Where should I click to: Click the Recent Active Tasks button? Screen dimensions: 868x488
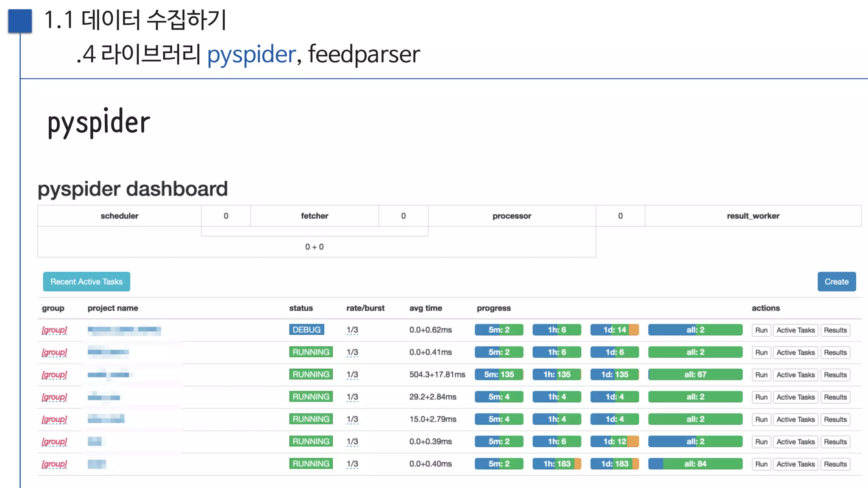(86, 282)
